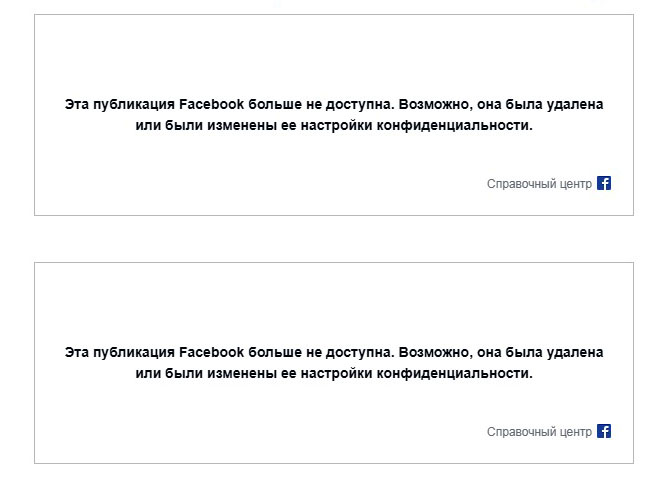Click the word удалена in the bottom message

(574, 352)
